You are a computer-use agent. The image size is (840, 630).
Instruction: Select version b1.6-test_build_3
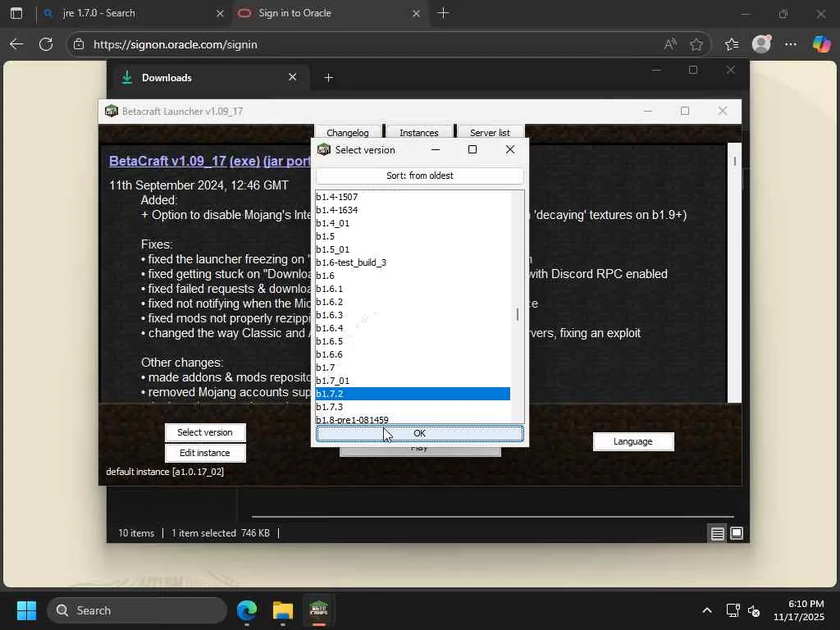413,262
